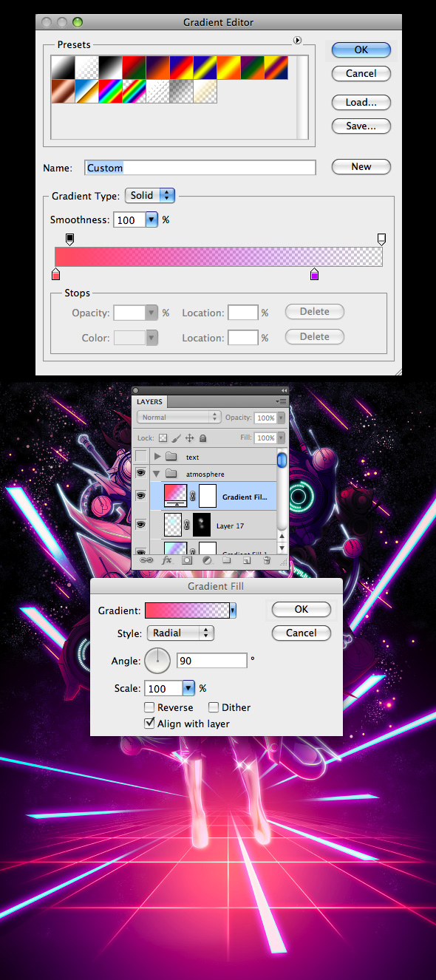Select the right white opacity stop
This screenshot has width=436, height=980.
(381, 239)
